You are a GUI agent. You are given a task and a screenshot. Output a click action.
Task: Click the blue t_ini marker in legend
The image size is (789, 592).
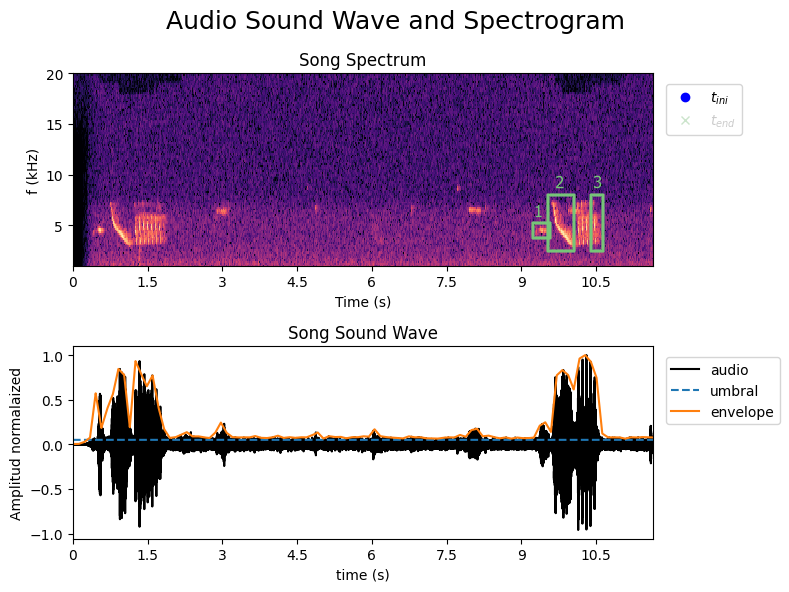(x=685, y=98)
